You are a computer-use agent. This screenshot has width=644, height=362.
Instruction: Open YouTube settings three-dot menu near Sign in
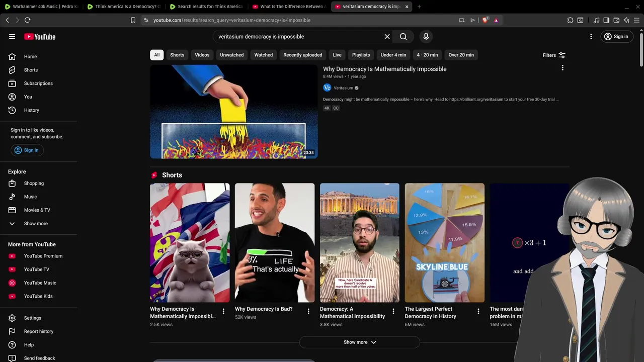[591, 37]
